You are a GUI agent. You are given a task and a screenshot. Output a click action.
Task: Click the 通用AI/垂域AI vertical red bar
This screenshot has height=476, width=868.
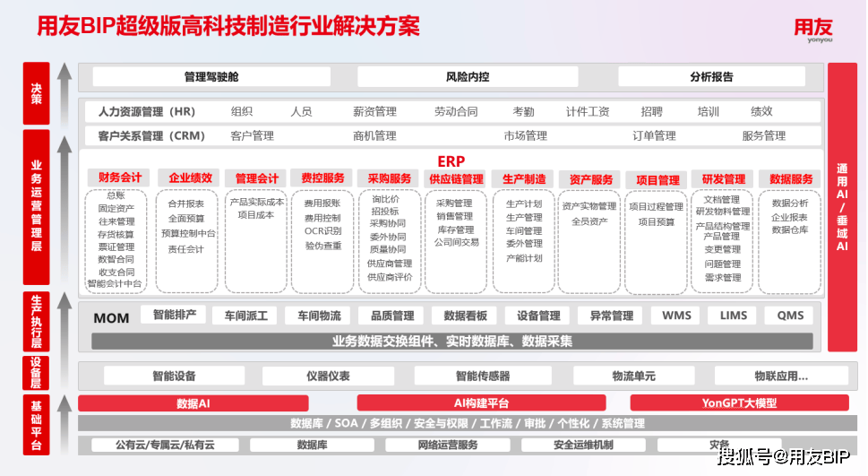click(842, 207)
